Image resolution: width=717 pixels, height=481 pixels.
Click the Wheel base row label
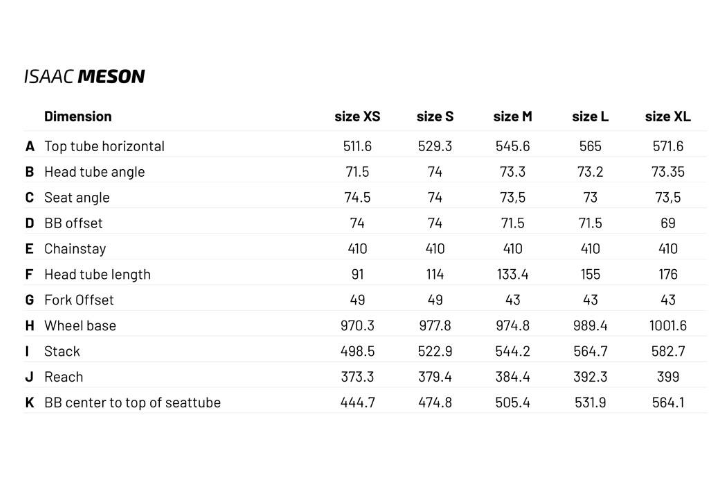point(80,325)
